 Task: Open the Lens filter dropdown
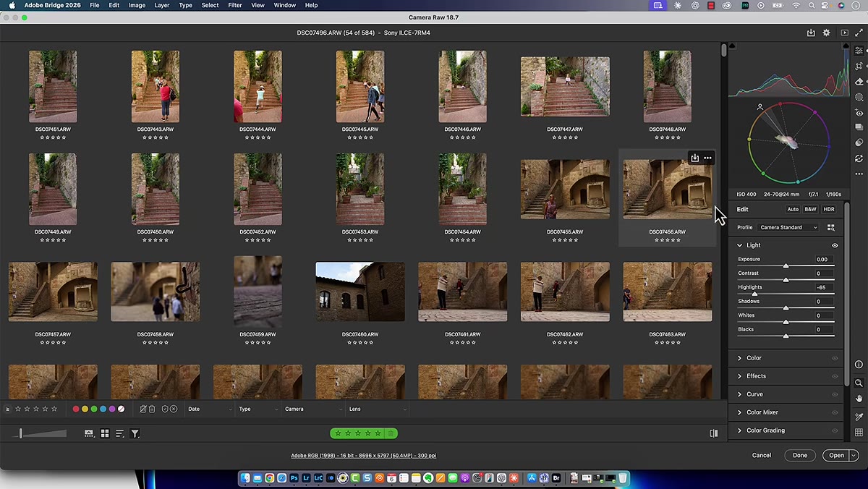378,409
